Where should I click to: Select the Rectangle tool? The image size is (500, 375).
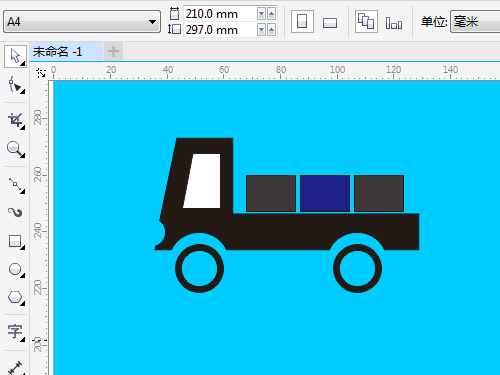(x=15, y=241)
